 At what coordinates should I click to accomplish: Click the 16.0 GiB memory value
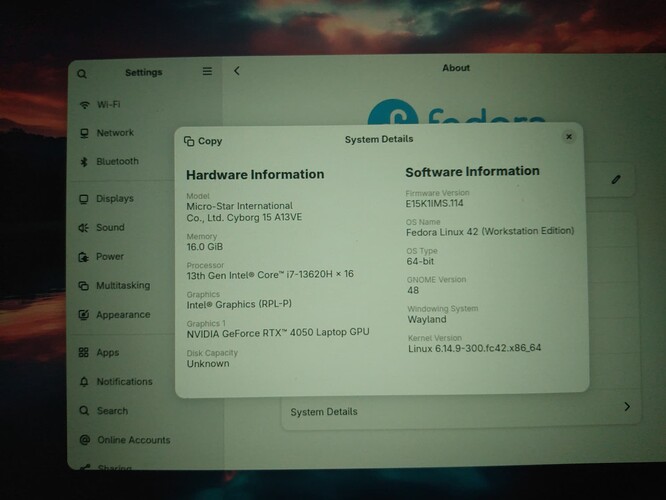(x=205, y=247)
